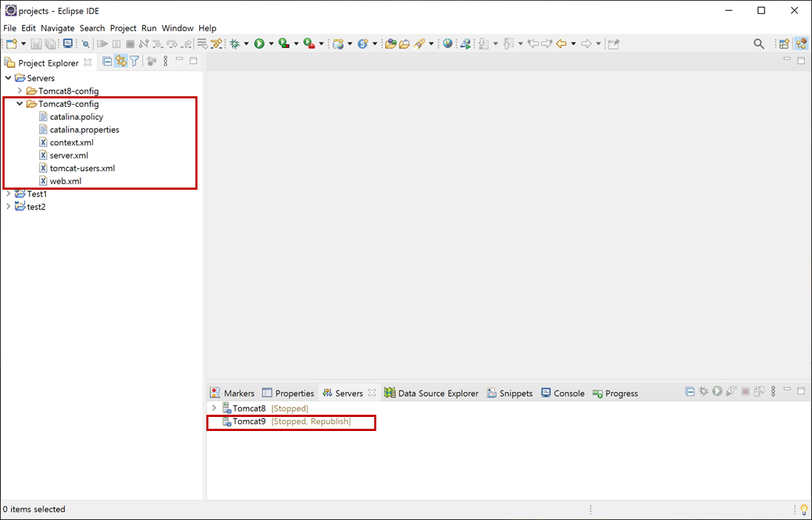Collapse the Servers project folder
812x520 pixels.
9,78
